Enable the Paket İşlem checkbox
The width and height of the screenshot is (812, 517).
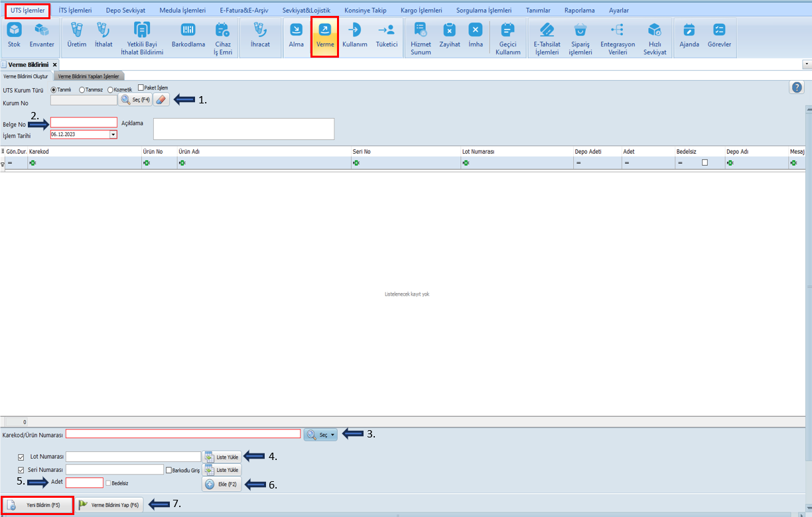(141, 87)
